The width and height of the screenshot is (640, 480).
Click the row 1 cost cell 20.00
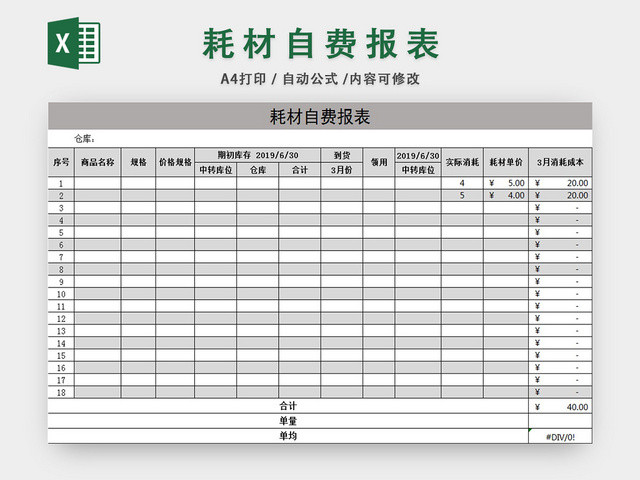(560, 183)
